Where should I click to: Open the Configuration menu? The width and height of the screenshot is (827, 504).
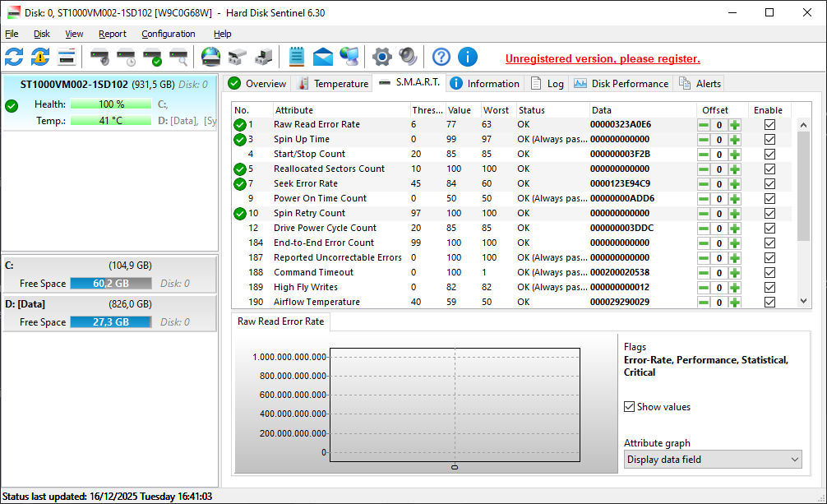(x=168, y=34)
